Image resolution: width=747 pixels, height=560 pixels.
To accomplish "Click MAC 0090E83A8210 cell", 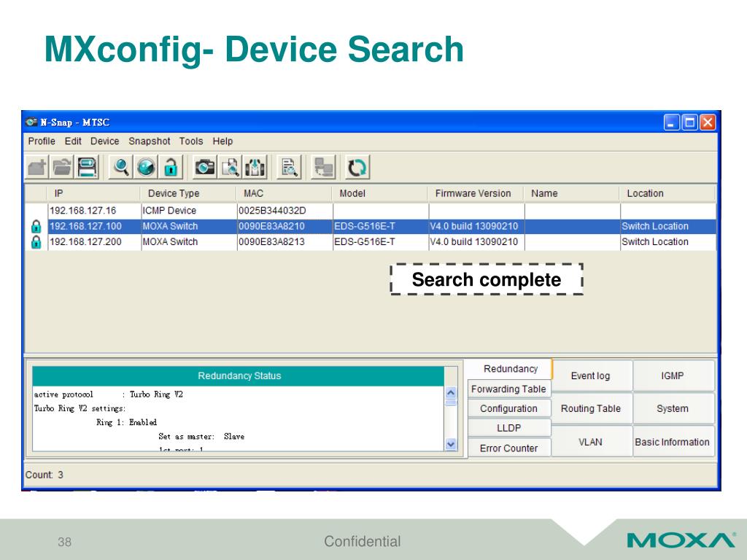I will point(285,226).
